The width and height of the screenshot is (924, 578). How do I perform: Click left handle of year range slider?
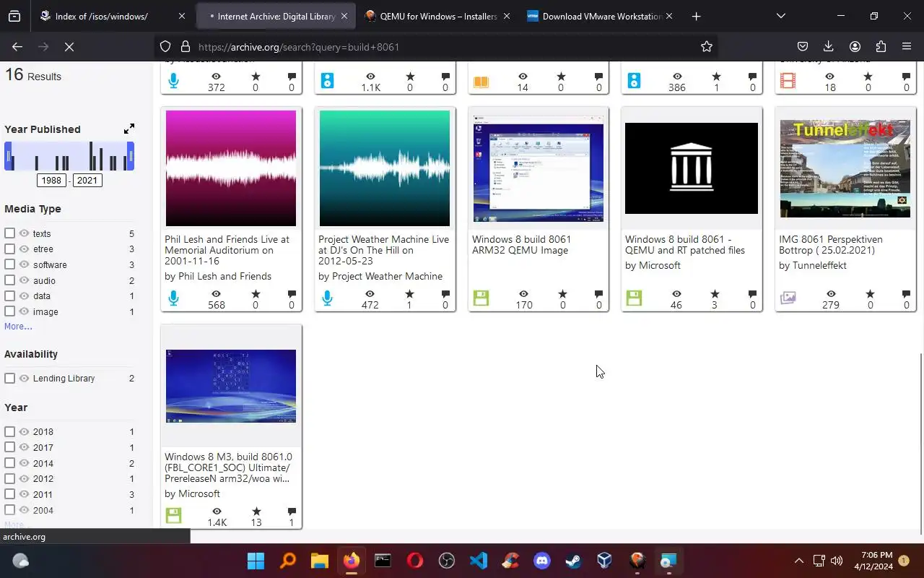click(x=8, y=156)
